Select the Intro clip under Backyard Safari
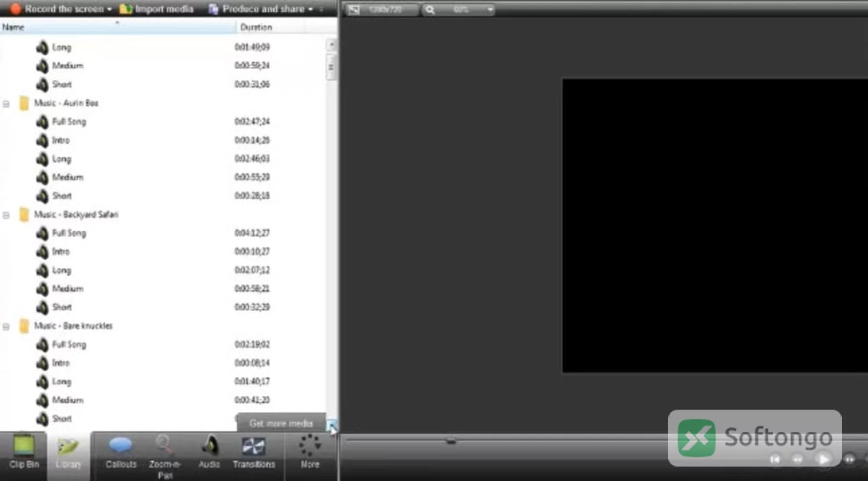Image resolution: width=868 pixels, height=481 pixels. point(61,252)
